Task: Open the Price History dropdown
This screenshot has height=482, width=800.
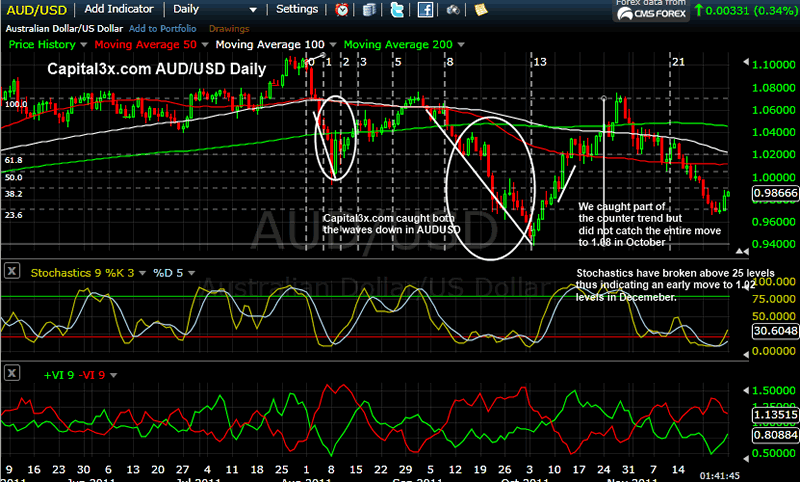Action: click(x=84, y=45)
